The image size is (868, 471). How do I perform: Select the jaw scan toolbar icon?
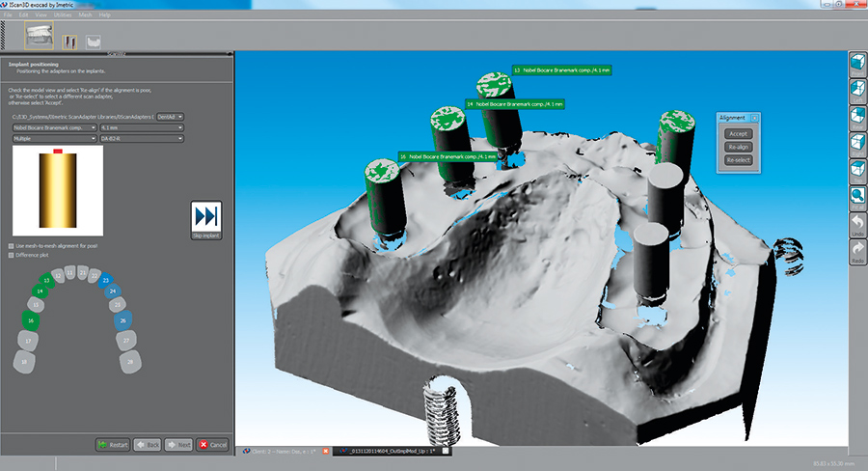tap(94, 42)
